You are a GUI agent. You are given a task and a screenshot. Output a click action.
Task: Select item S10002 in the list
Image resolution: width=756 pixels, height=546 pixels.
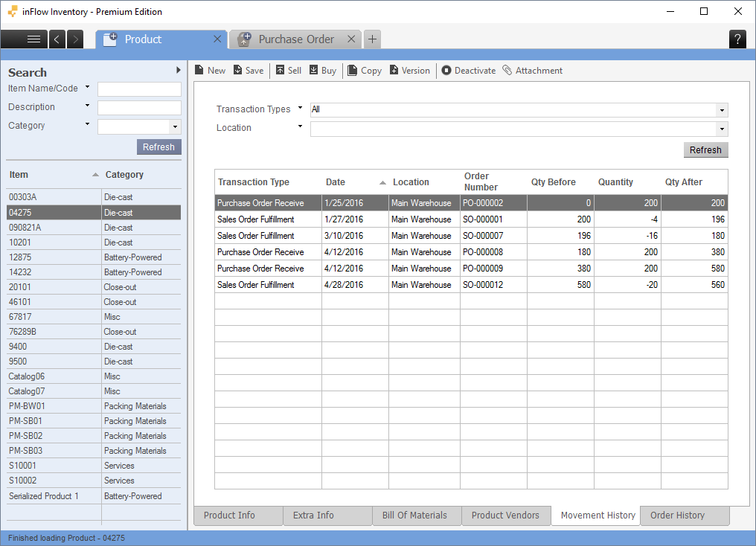[x=94, y=481]
